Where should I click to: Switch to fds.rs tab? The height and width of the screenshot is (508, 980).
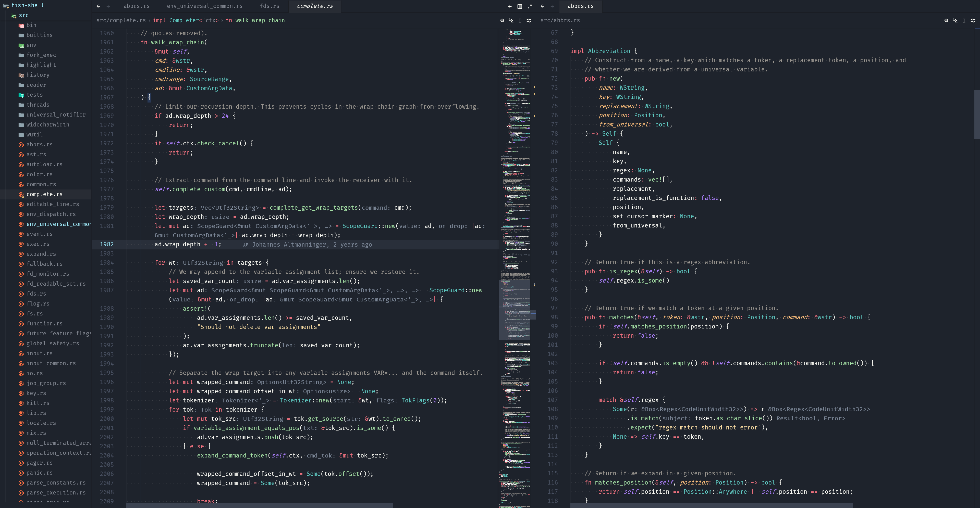pyautogui.click(x=270, y=6)
